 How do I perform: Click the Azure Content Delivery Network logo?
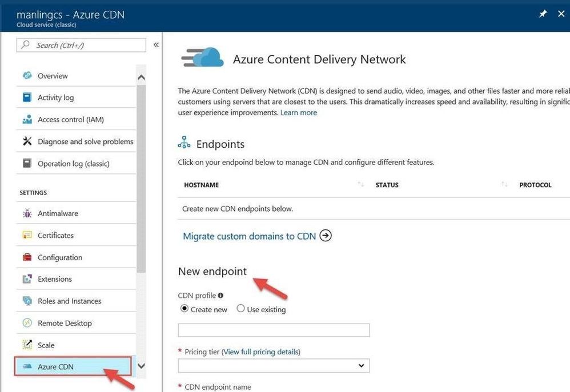point(202,58)
